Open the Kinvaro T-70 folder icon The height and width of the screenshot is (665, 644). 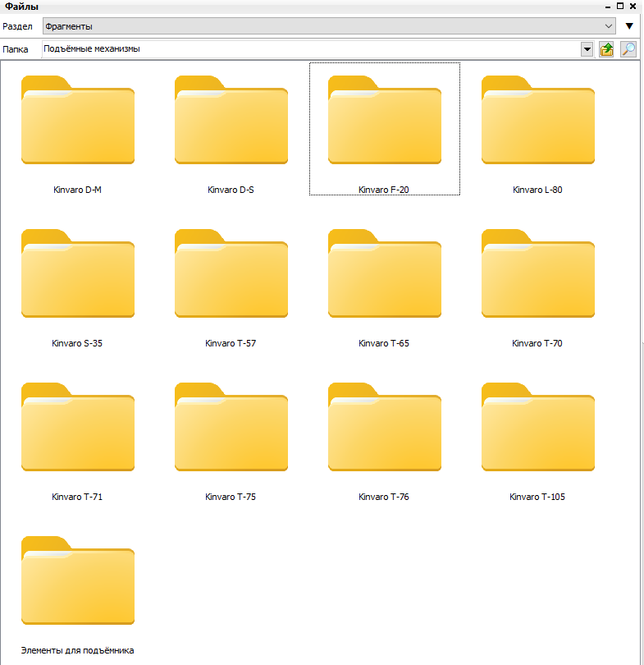point(538,273)
